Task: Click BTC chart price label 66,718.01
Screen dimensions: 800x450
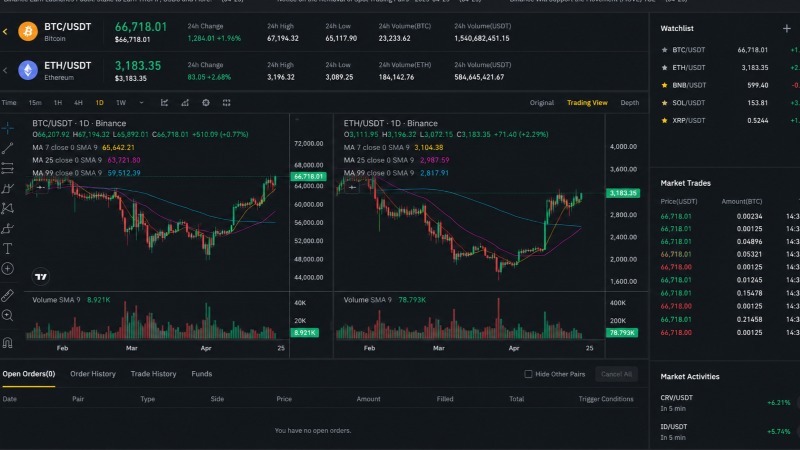Action: pyautogui.click(x=308, y=177)
